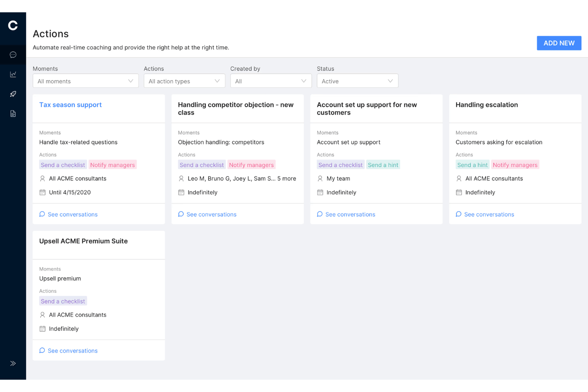Click Send a checklist tag in Upsell ACME card
Image resolution: width=588 pixels, height=392 pixels.
click(x=63, y=301)
